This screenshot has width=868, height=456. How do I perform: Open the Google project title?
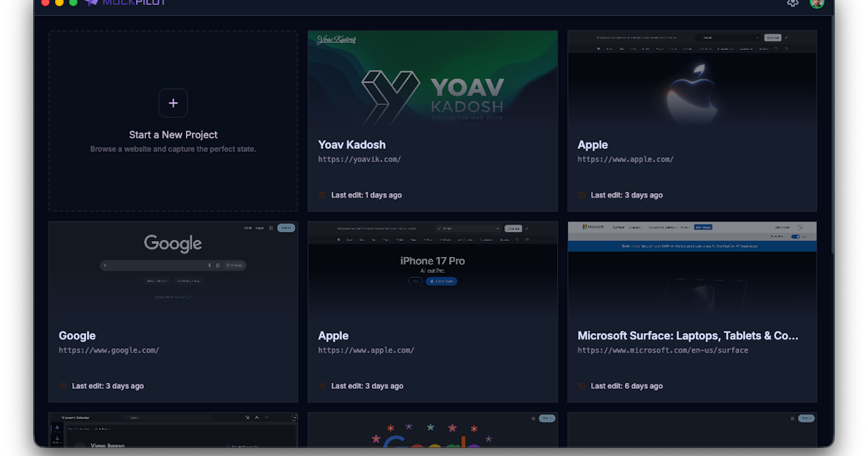click(x=77, y=336)
